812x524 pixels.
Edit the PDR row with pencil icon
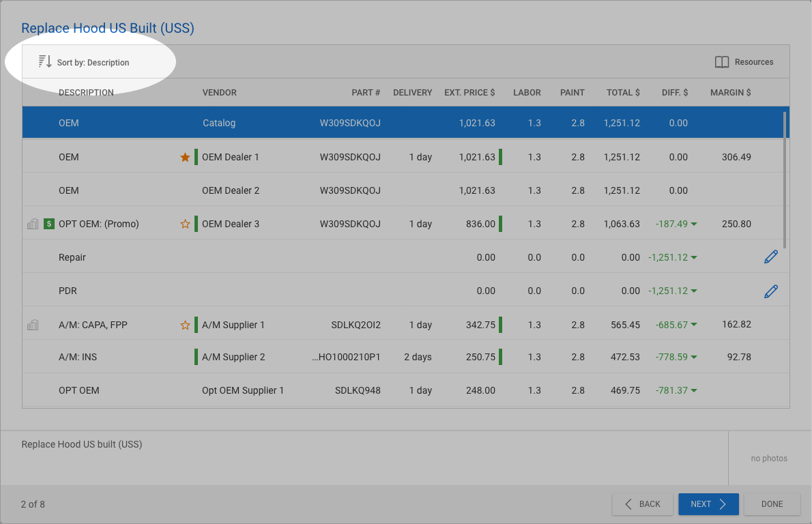coord(770,291)
